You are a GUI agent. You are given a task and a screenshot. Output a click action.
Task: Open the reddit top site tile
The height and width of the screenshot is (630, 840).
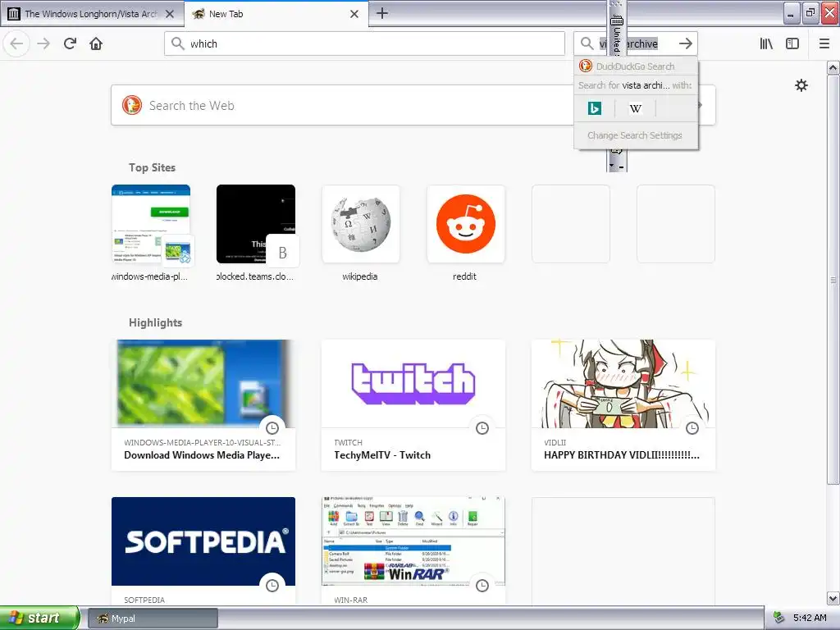point(466,224)
